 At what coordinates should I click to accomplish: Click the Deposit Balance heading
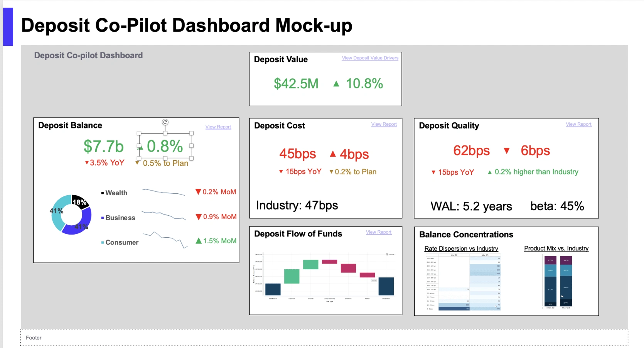[70, 125]
